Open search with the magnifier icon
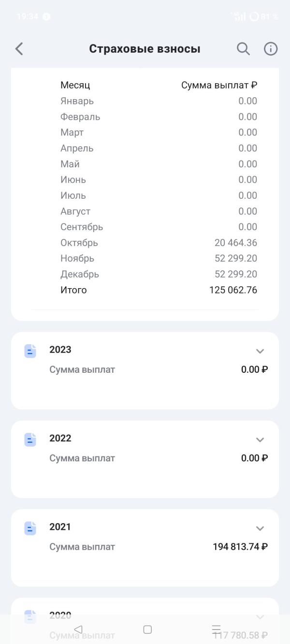Screen dimensions: 290x644 243,49
